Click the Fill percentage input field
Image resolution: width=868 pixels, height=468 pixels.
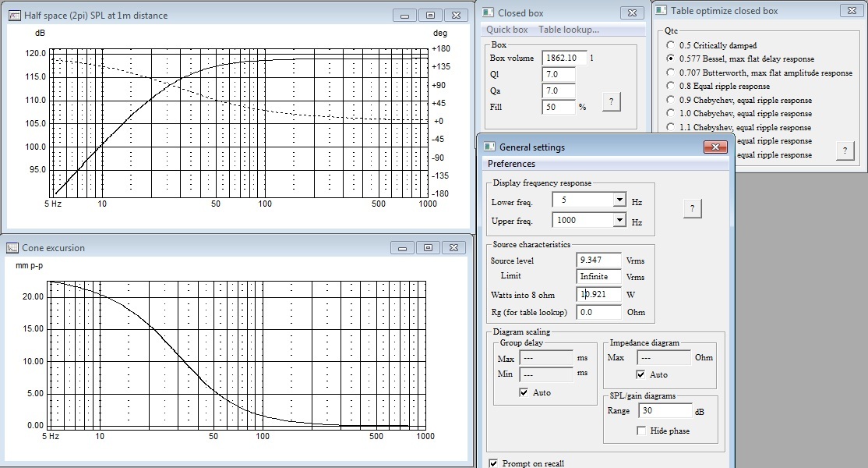559,107
